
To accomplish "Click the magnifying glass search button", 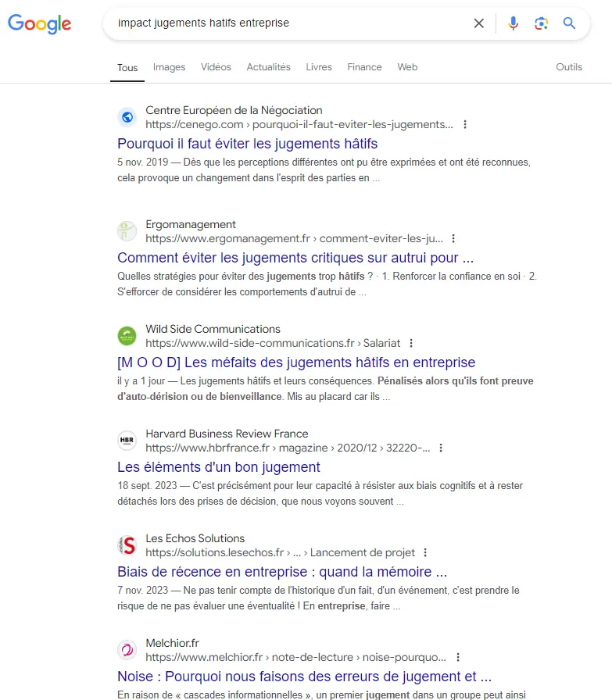I will point(569,23).
